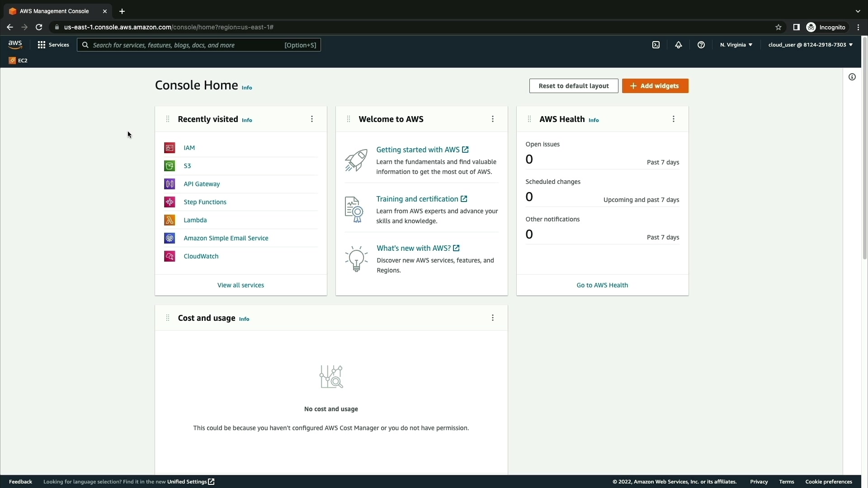Screen dimensions: 868x488
Task: Open the CloudShell icon in the top bar
Action: [x=656, y=45]
